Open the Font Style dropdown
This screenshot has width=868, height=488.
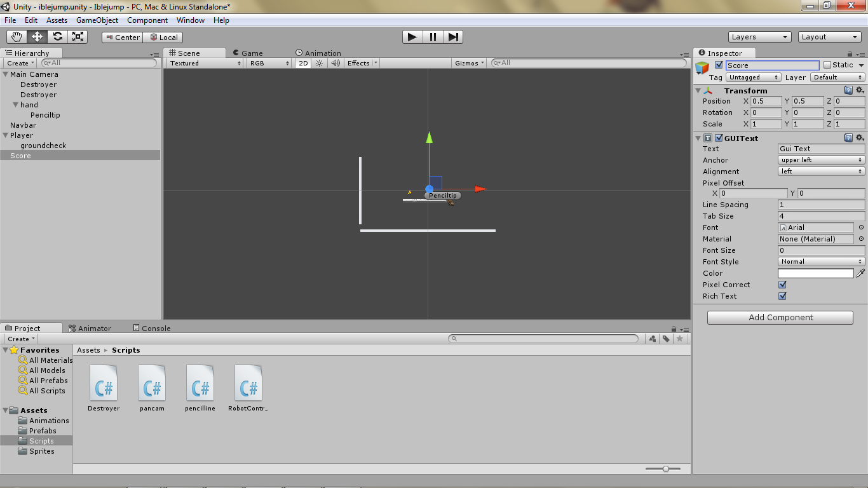pyautogui.click(x=822, y=262)
